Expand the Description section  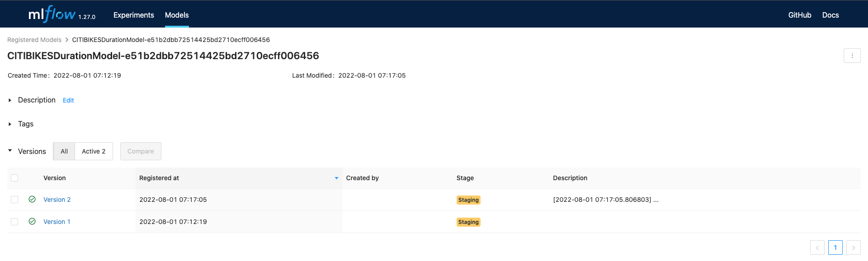(x=10, y=100)
